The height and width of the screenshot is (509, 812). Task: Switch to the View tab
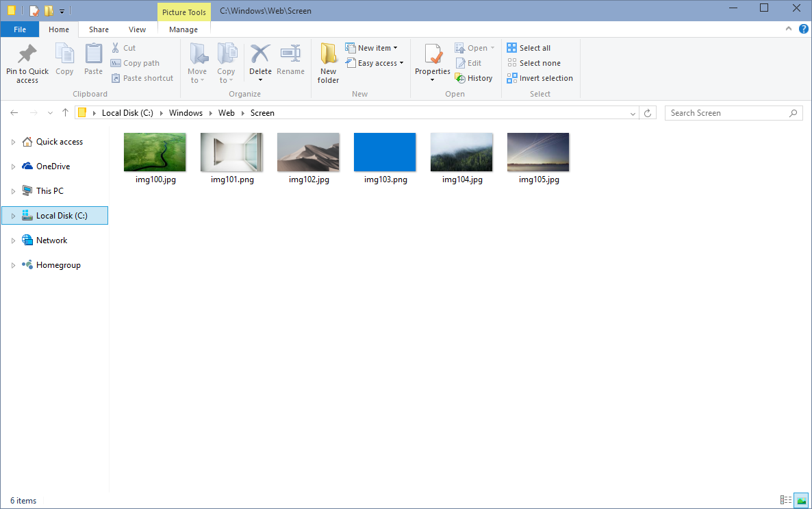137,29
